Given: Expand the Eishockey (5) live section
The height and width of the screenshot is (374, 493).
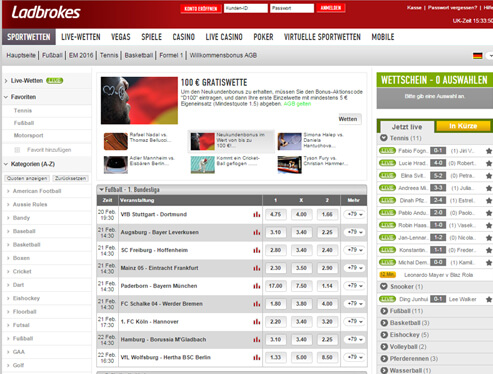Looking at the screenshot, I should [x=384, y=335].
